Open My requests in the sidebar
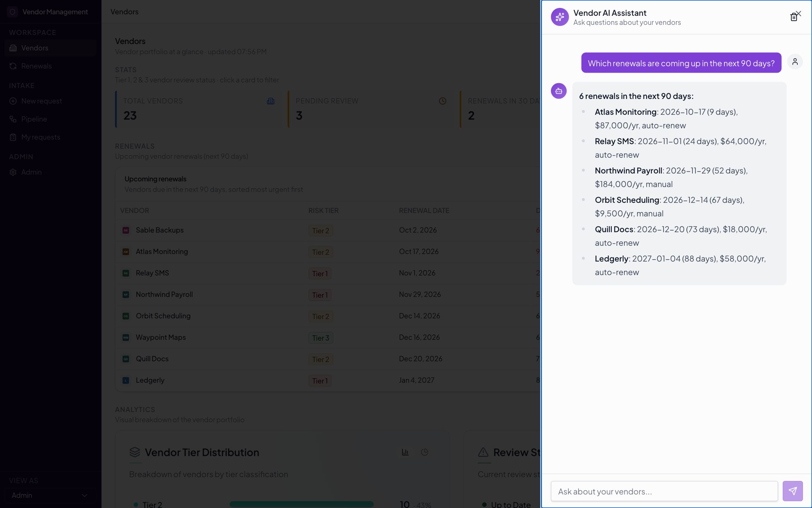Viewport: 812px width, 508px height. 50,137
